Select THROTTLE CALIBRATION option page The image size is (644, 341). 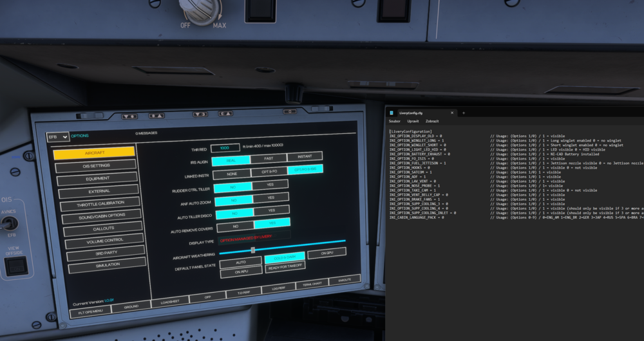(x=100, y=203)
